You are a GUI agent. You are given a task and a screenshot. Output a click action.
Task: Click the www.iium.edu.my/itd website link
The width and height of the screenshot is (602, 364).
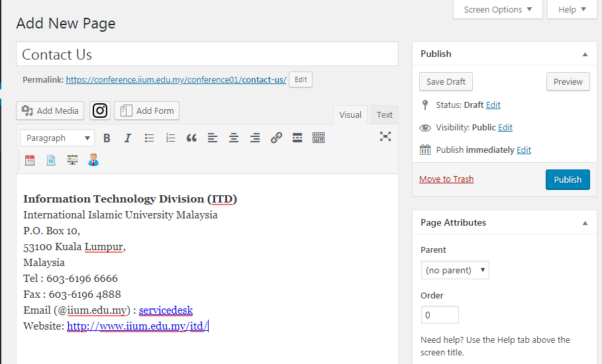coord(138,326)
